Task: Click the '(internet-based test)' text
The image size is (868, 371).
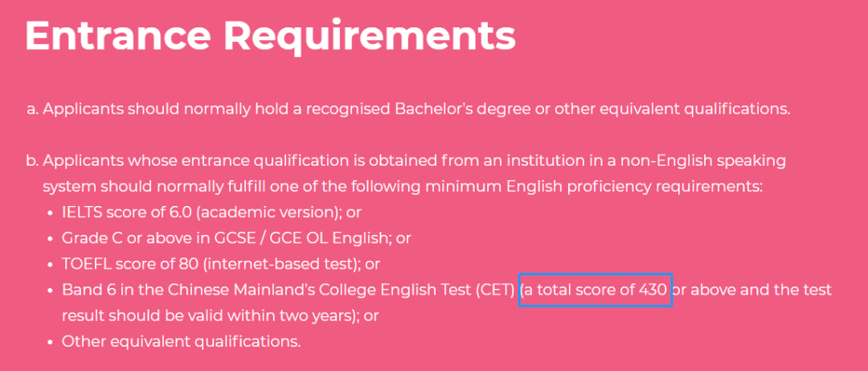Action: pyautogui.click(x=280, y=264)
